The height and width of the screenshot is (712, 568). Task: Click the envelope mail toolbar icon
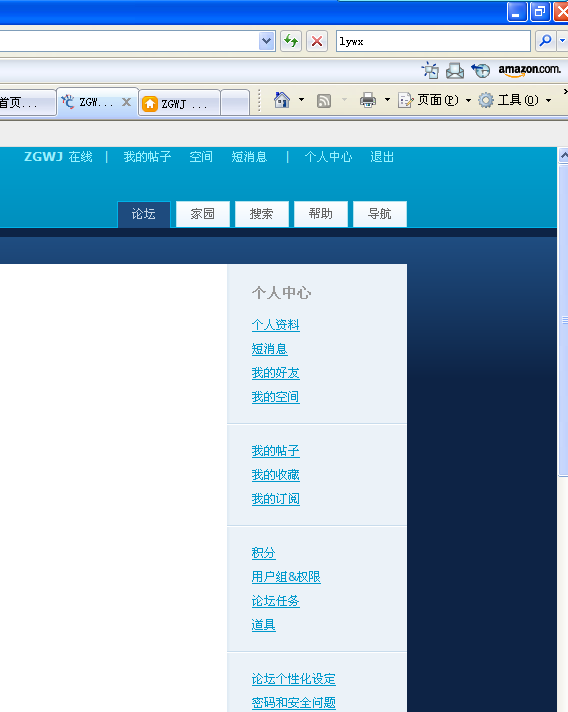454,71
